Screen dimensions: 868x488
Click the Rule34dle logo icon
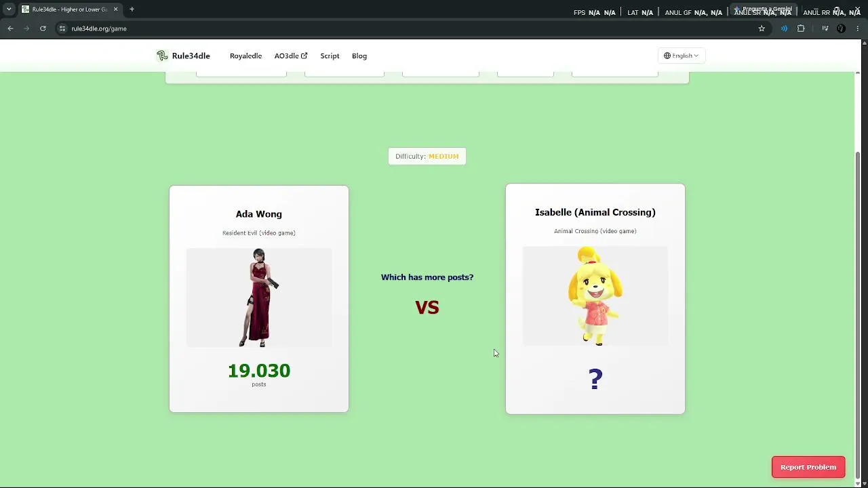click(162, 56)
